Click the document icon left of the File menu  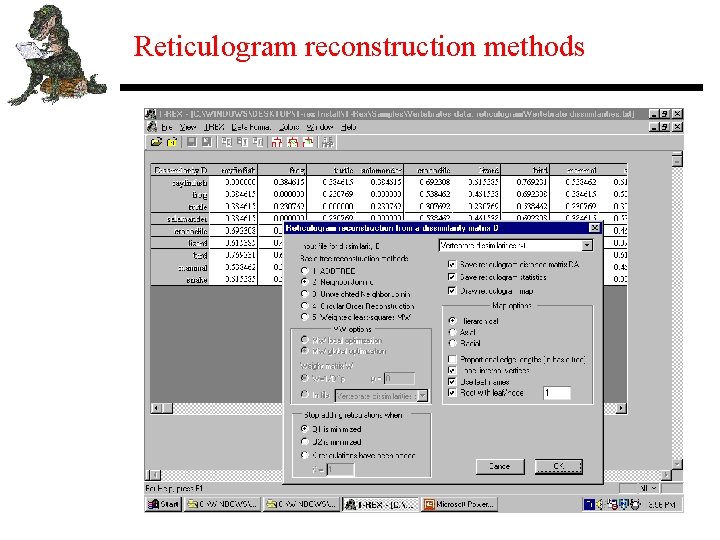[152, 127]
